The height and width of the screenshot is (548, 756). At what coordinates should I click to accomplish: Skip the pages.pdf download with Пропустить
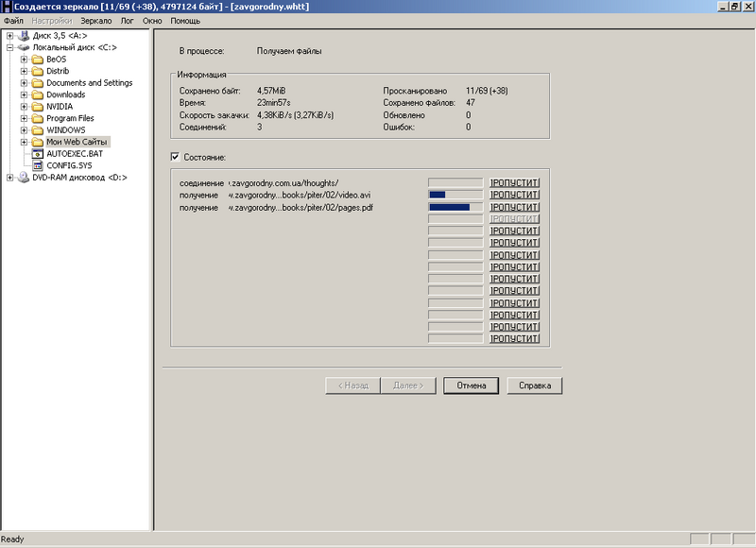pos(514,207)
